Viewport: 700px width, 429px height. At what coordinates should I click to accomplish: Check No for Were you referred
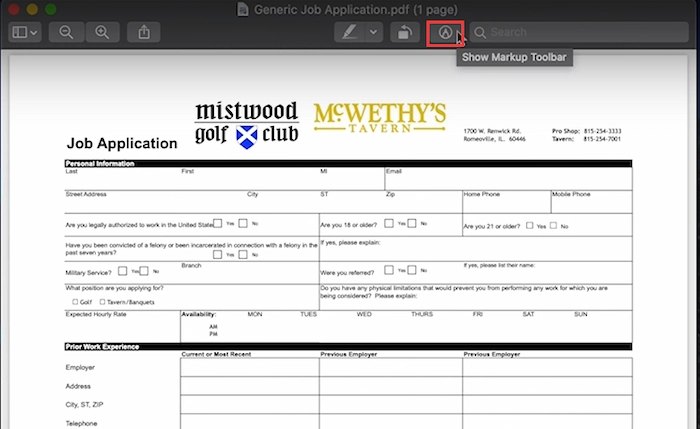[412, 270]
